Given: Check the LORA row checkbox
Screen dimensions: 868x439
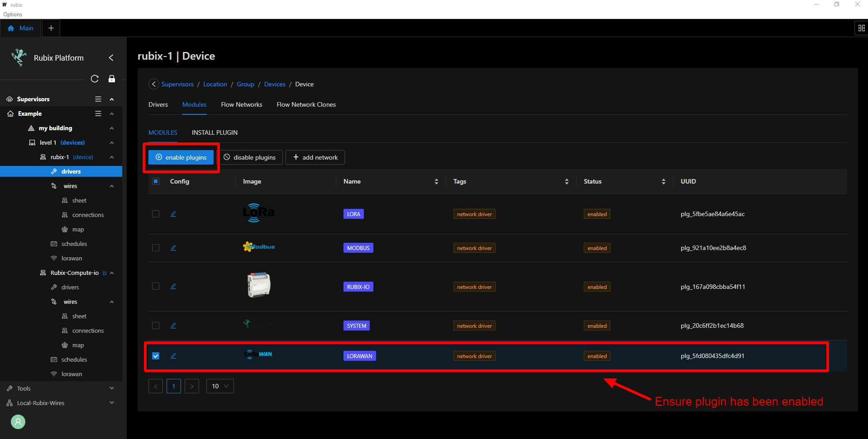Looking at the screenshot, I should coord(156,214).
